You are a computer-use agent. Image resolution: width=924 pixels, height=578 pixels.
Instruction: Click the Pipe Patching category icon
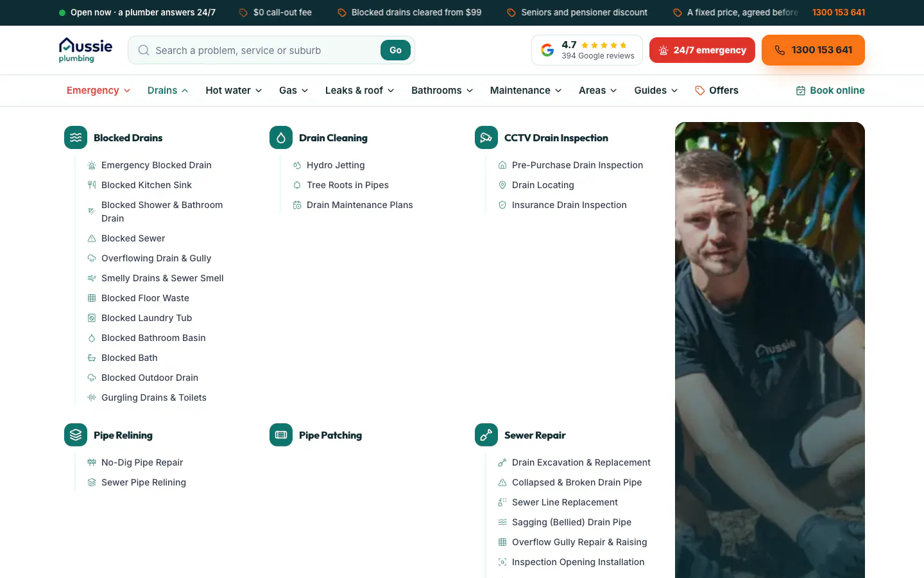coord(281,435)
